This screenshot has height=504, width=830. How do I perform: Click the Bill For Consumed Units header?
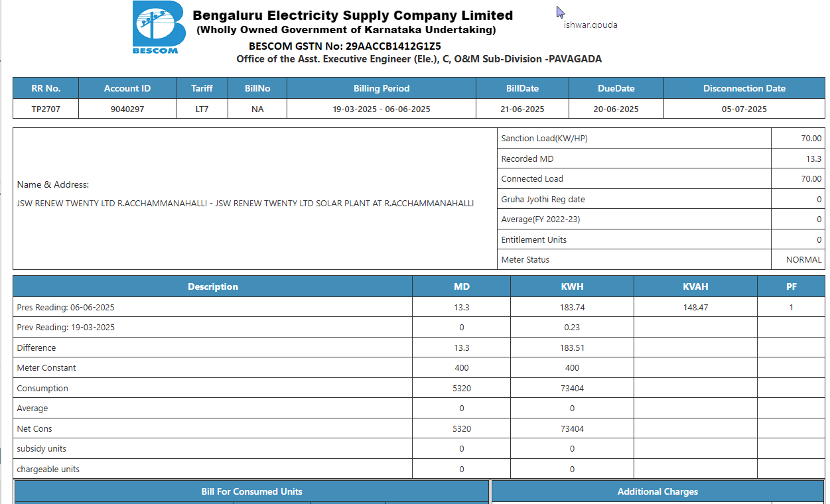(252, 491)
